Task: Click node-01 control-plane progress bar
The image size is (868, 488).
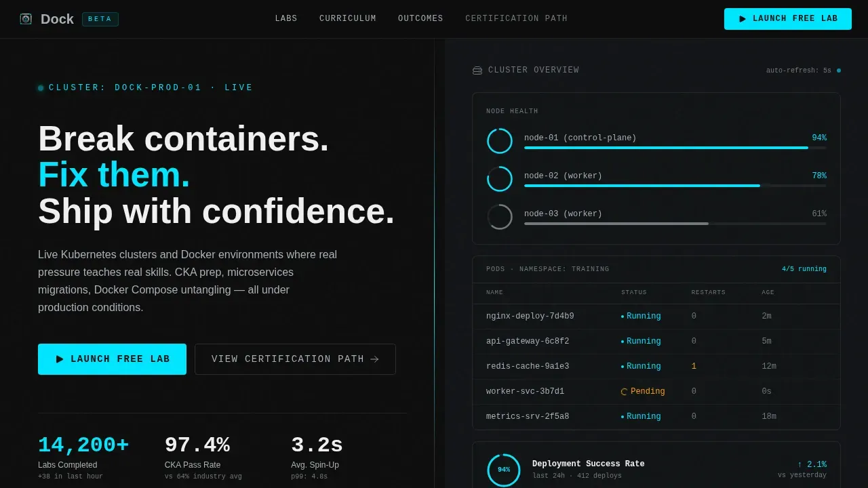Action: pos(675,148)
